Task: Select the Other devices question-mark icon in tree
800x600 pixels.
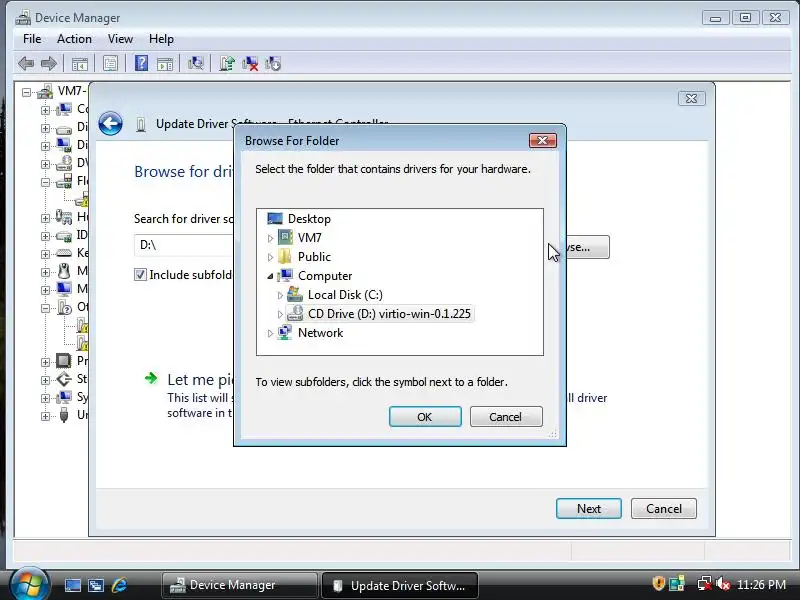Action: (64, 307)
